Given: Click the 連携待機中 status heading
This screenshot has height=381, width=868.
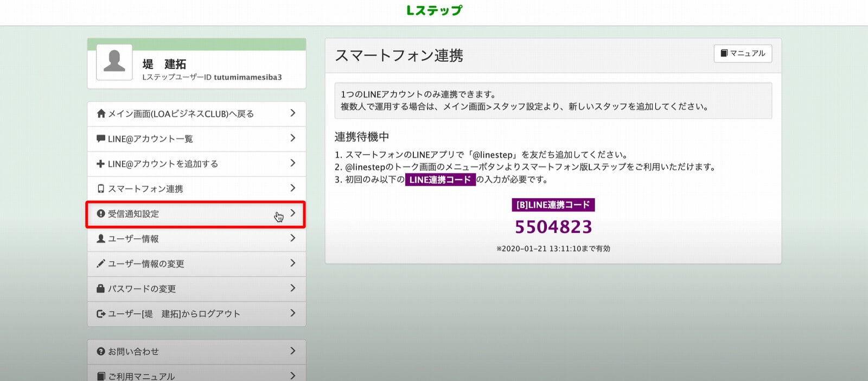Looking at the screenshot, I should (x=362, y=137).
